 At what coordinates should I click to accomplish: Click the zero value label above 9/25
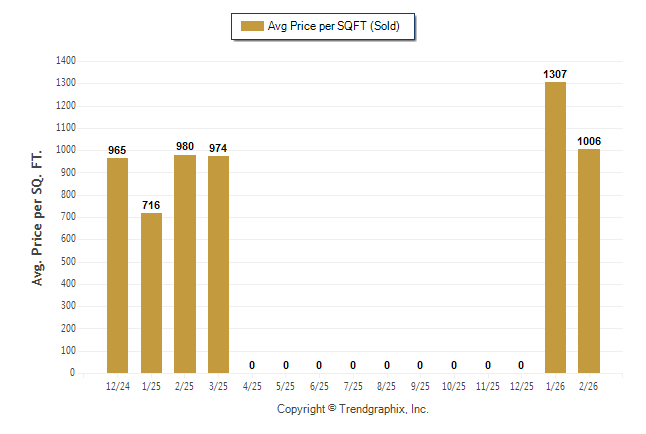(420, 365)
